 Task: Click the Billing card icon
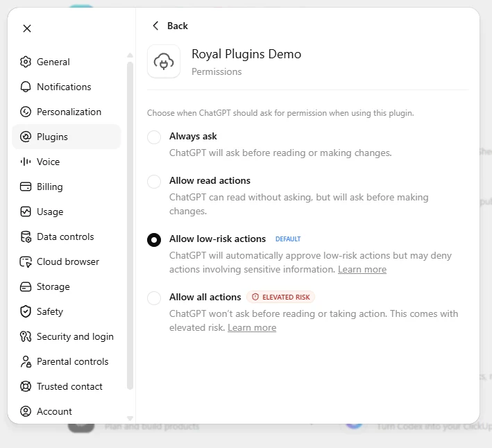pos(26,187)
